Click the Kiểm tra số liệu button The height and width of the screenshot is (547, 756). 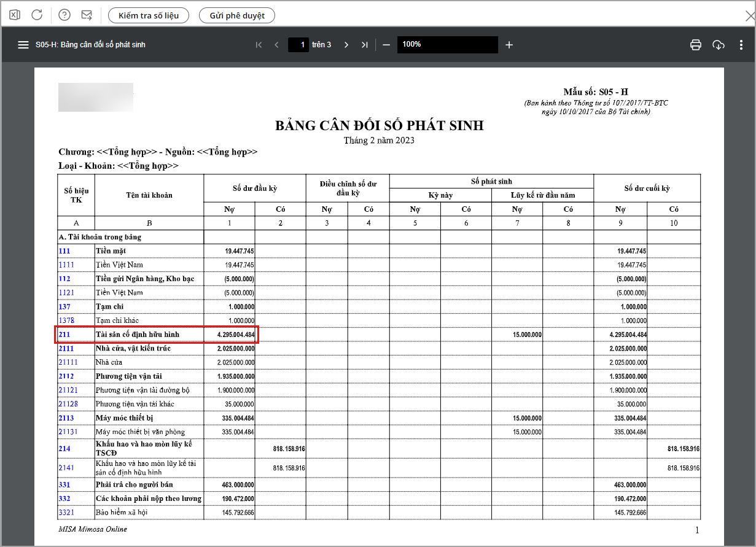click(x=149, y=15)
